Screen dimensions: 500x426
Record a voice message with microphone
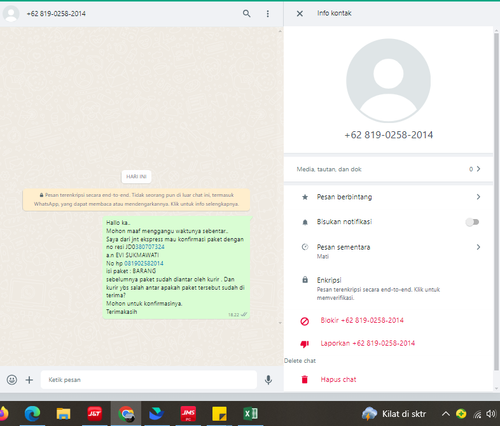pyautogui.click(x=268, y=380)
